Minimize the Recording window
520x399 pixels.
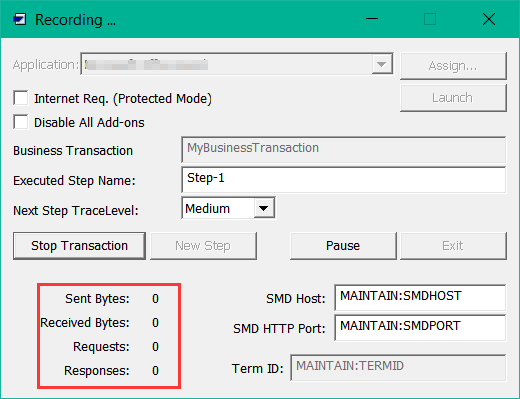click(372, 19)
